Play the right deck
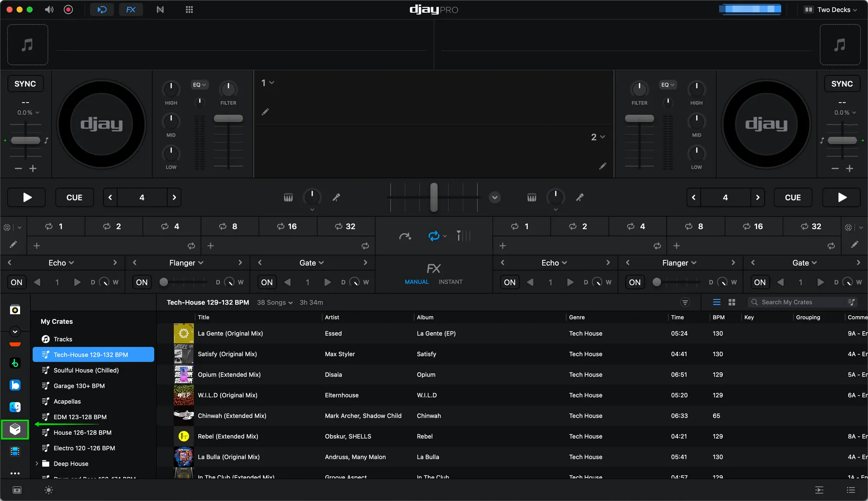This screenshot has height=501, width=868. pos(841,197)
